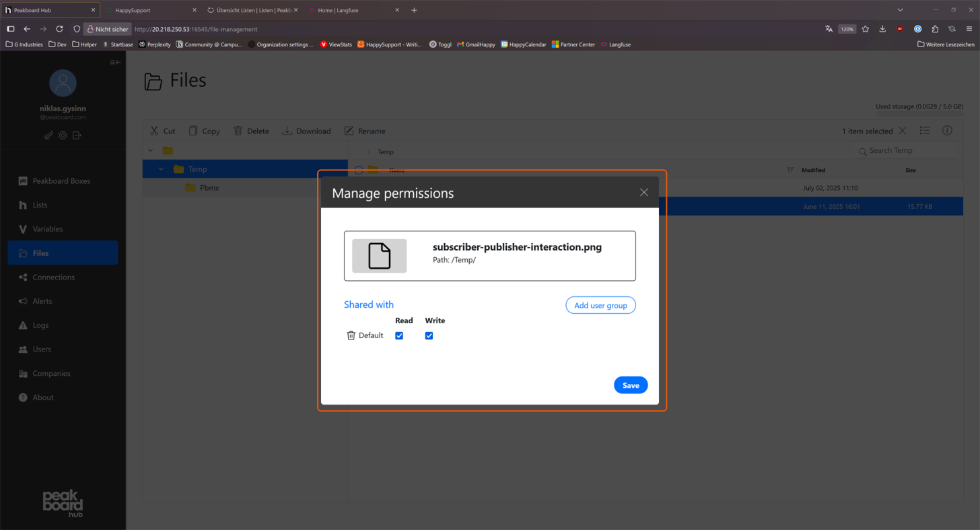The height and width of the screenshot is (530, 980).
Task: Disable Read permission for Default group
Action: click(399, 335)
